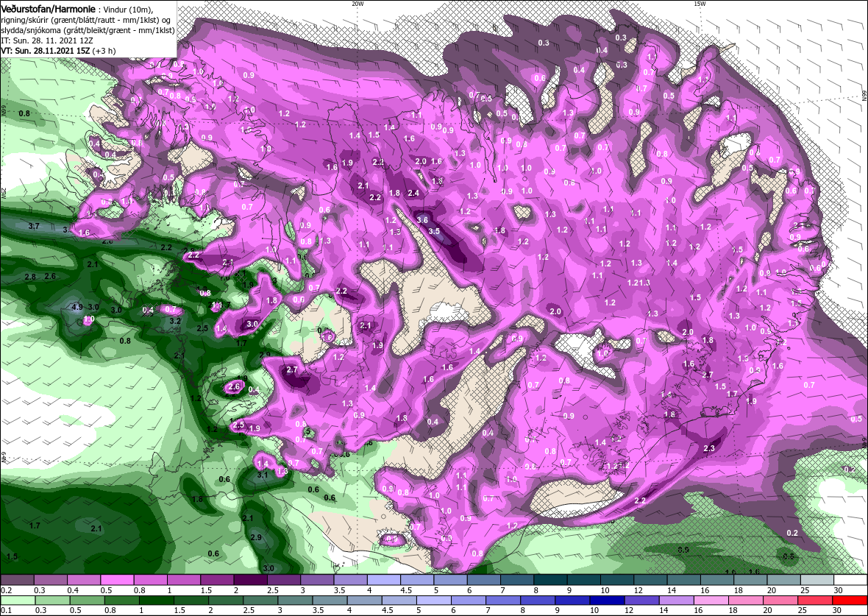Click the '20W' longitude label
This screenshot has height=616, width=868.
pyautogui.click(x=358, y=4)
